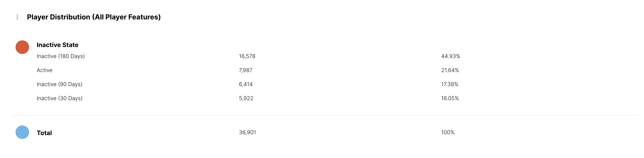Click the Player Distribution panel title

coord(94,17)
